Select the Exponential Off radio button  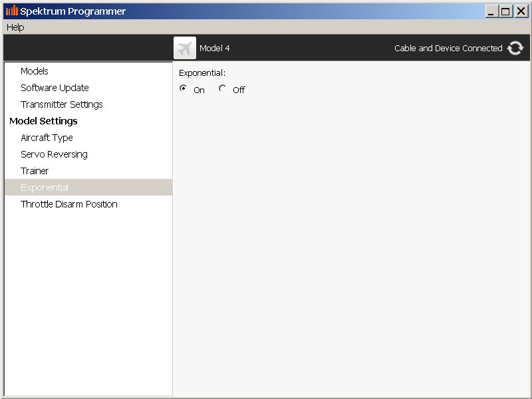pyautogui.click(x=222, y=88)
